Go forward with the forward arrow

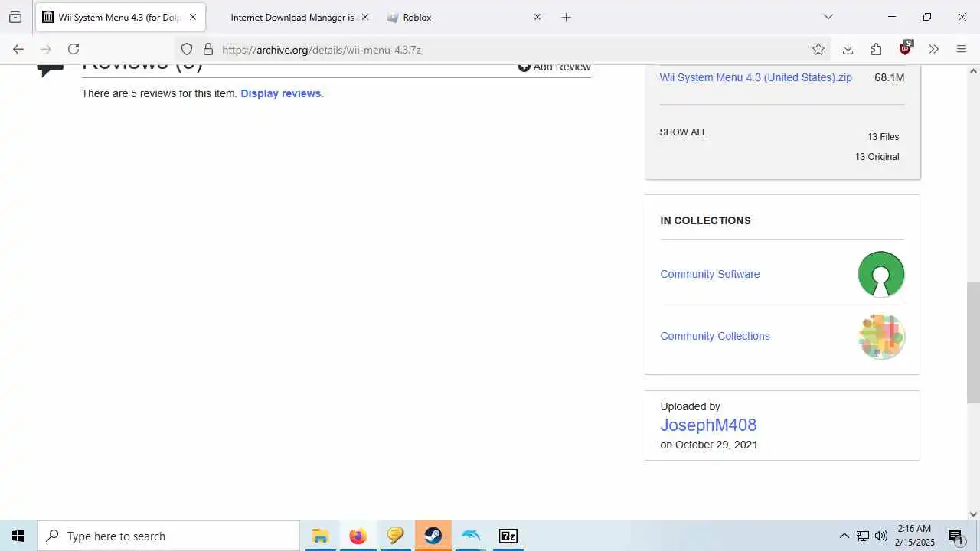click(46, 49)
